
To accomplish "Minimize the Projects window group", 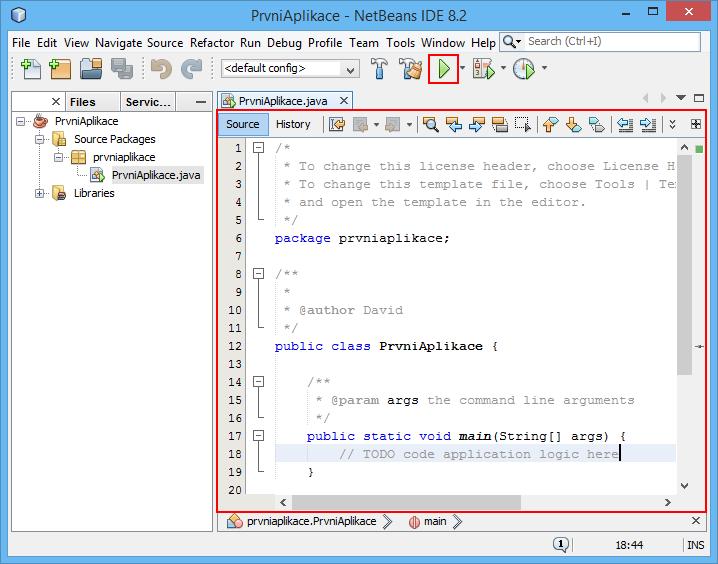I will 201,102.
